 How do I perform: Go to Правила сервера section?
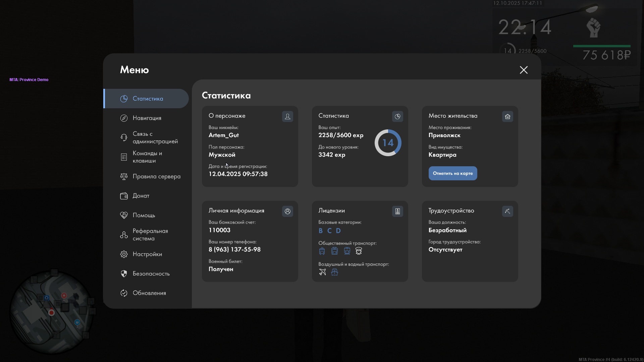click(156, 176)
